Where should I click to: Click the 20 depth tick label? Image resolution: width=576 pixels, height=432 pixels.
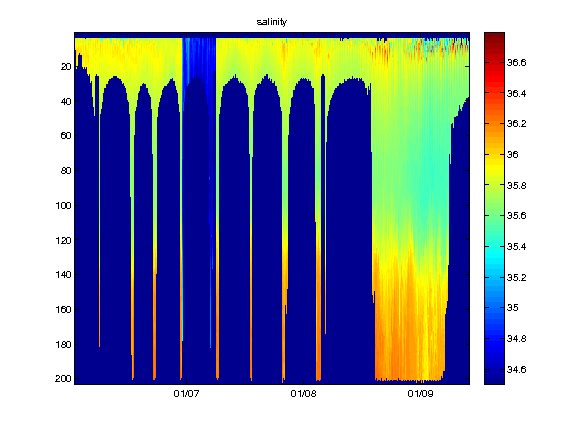66,66
